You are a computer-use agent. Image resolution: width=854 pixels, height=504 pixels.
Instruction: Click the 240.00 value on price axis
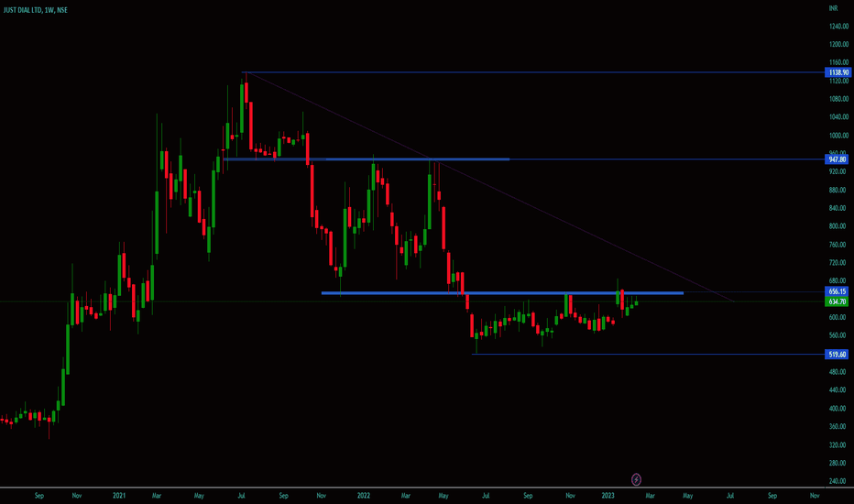(838, 480)
